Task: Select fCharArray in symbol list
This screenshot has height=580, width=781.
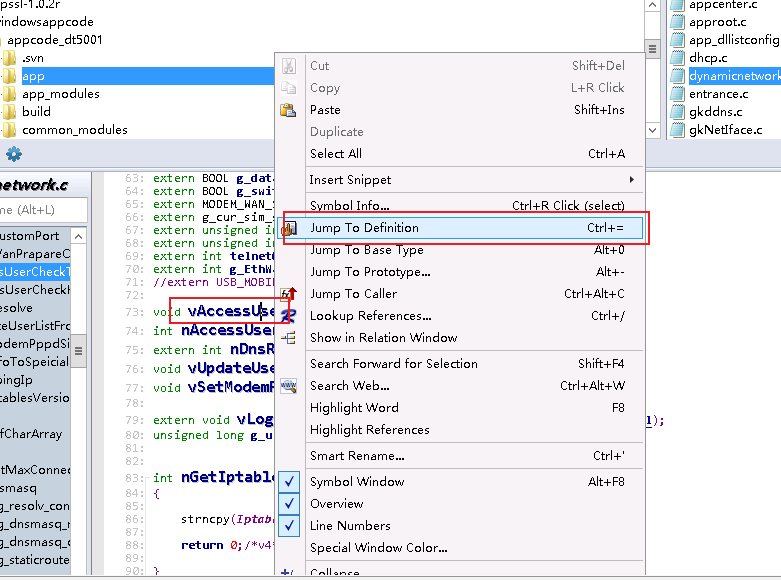Action: point(31,435)
